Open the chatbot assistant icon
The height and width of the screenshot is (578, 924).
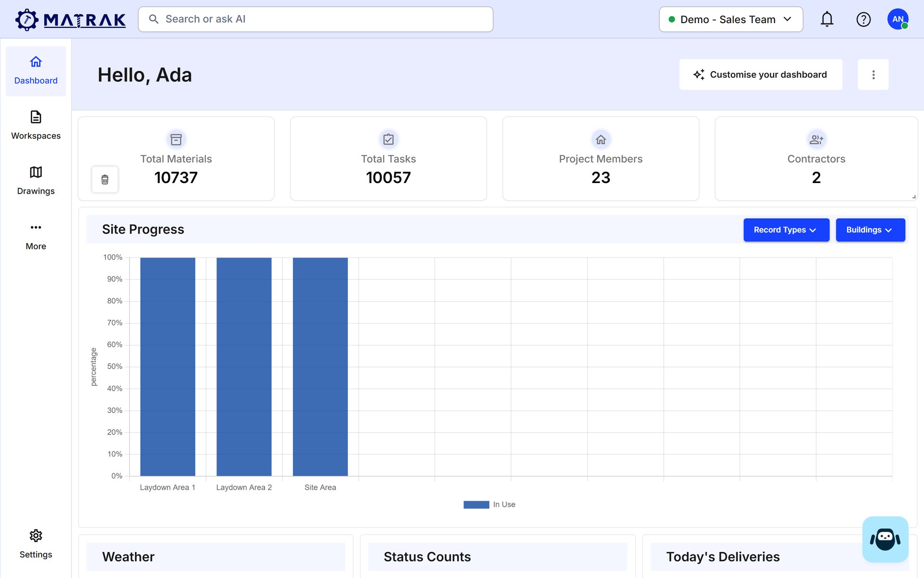885,539
